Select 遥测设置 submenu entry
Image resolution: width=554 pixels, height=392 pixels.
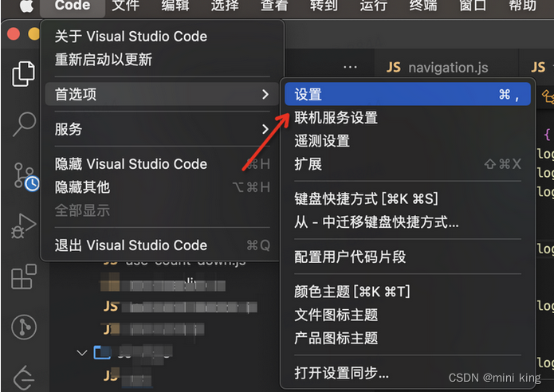click(x=407, y=141)
